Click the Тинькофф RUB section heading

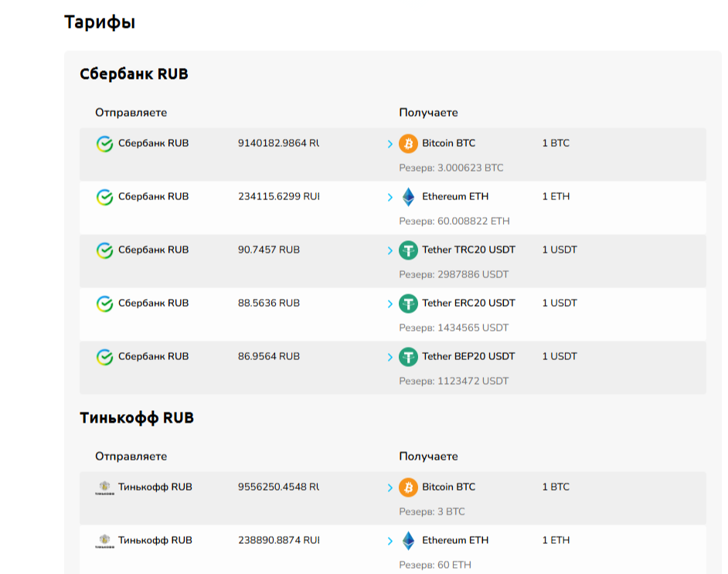137,418
